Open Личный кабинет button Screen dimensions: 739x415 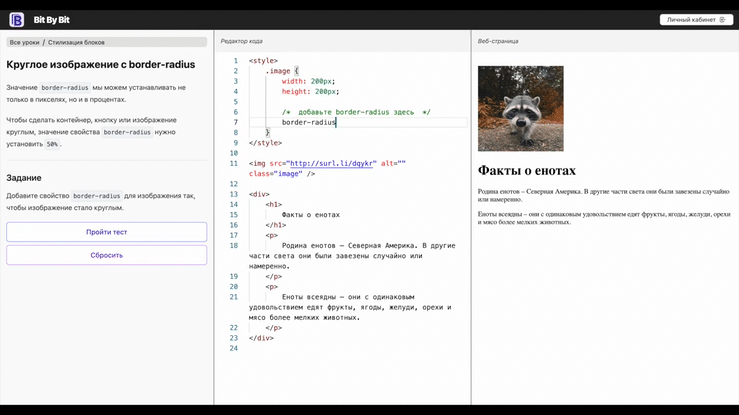coord(696,20)
